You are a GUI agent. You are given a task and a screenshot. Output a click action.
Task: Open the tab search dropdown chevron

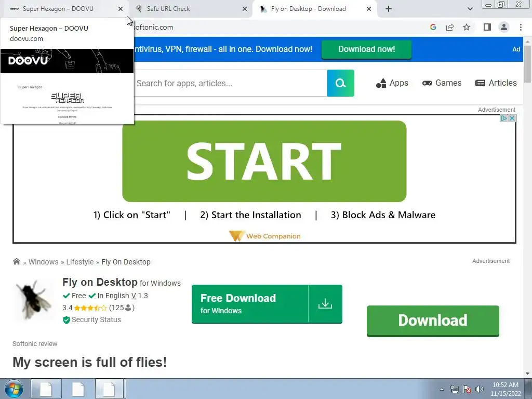(x=470, y=9)
